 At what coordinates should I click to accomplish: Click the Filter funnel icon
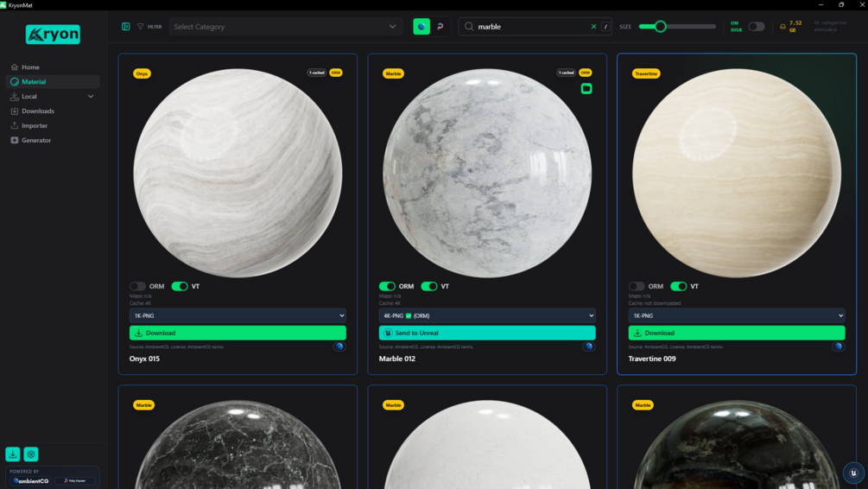point(141,27)
